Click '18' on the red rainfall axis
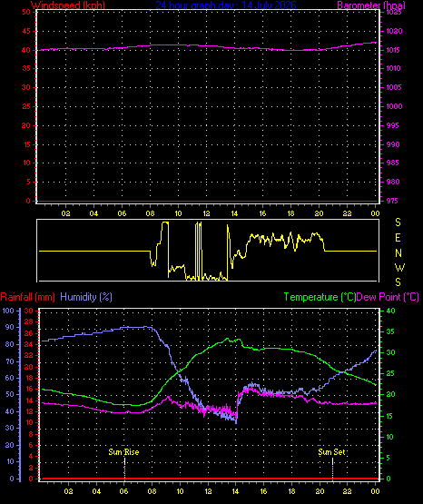This screenshot has height=504, width=423. 29,378
